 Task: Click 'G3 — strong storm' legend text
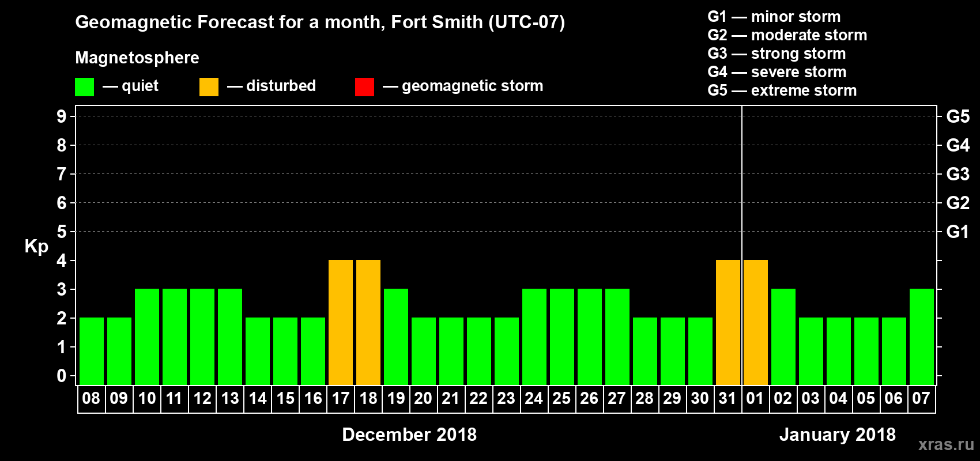[777, 54]
